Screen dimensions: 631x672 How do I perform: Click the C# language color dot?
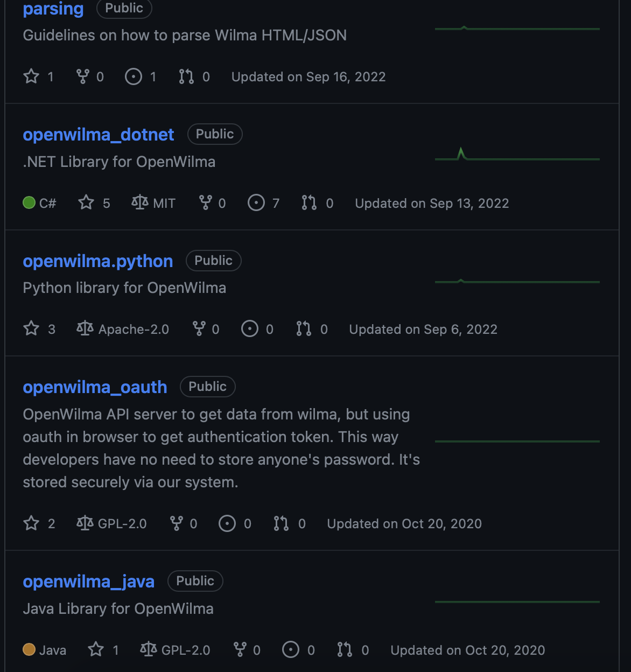click(x=29, y=202)
